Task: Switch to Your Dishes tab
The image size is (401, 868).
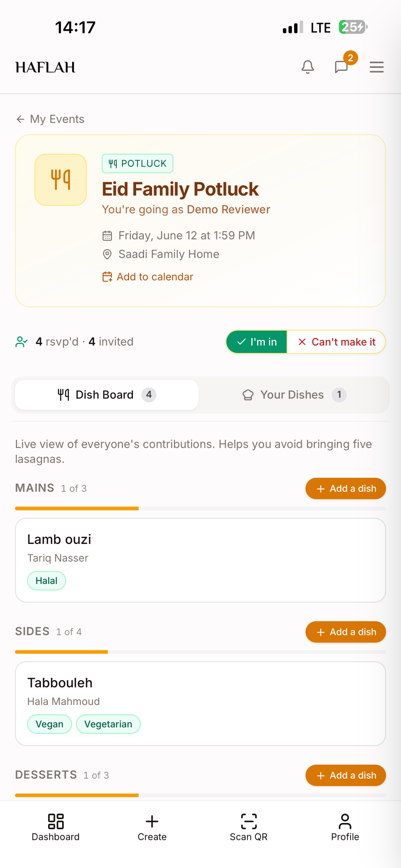Action: tap(294, 395)
